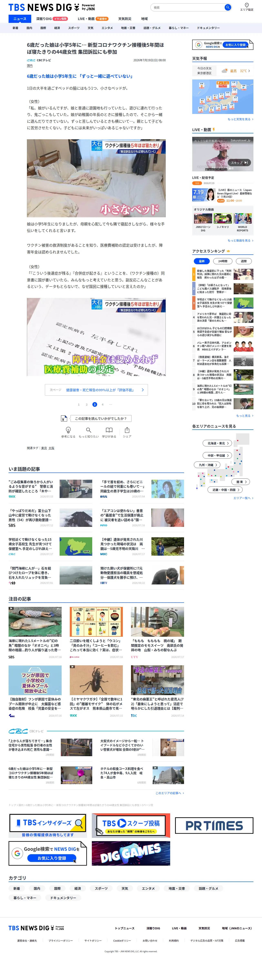Open the エリア設定 location pin
This screenshot has height=980, width=262.
click(246, 7)
